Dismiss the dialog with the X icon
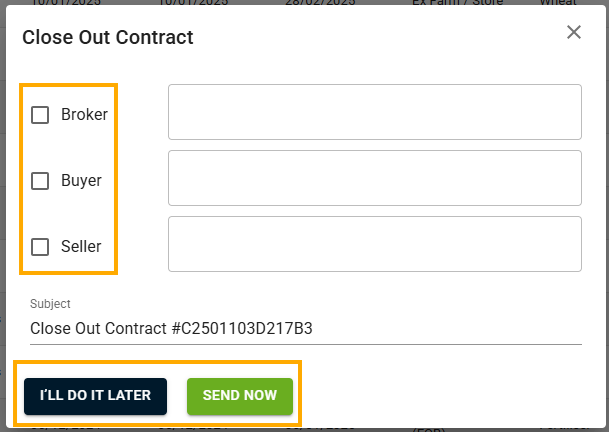This screenshot has width=609, height=432. click(x=574, y=32)
